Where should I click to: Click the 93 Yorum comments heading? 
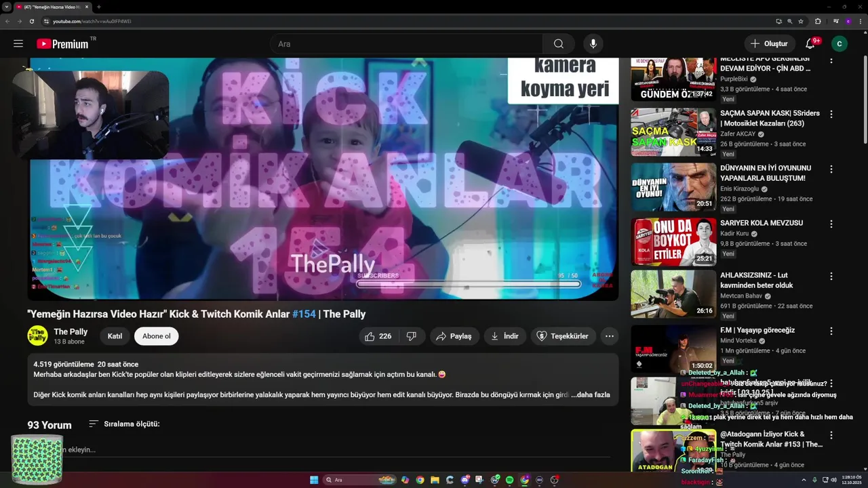tap(50, 425)
